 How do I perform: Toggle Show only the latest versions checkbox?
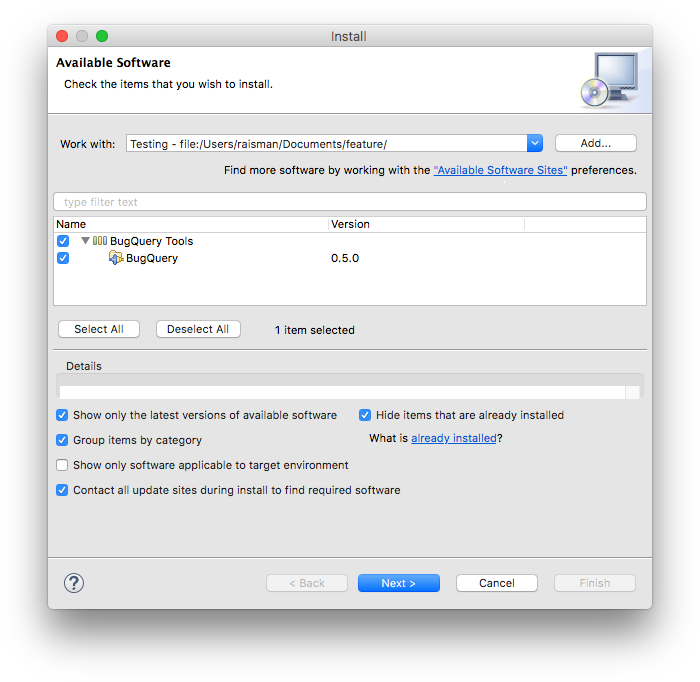(62, 415)
